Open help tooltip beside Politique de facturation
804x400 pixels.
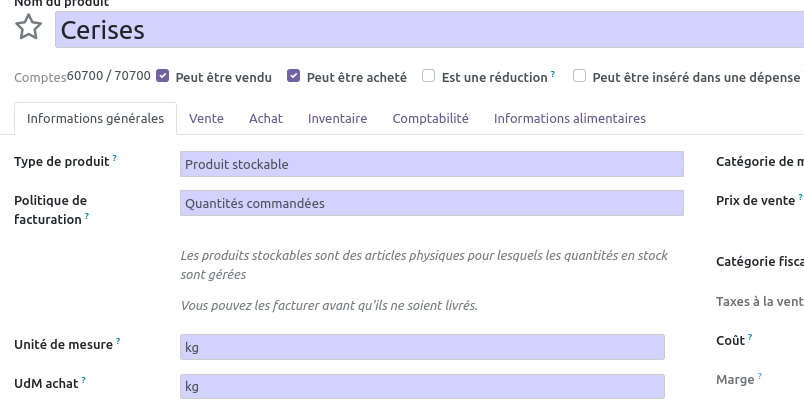pyautogui.click(x=87, y=216)
